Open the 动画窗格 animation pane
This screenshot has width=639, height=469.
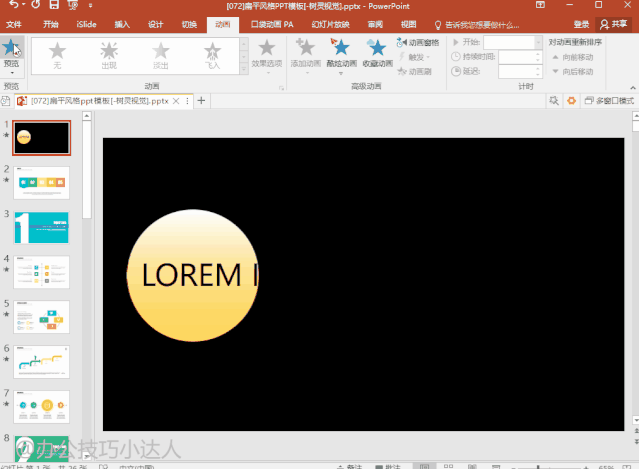click(418, 42)
